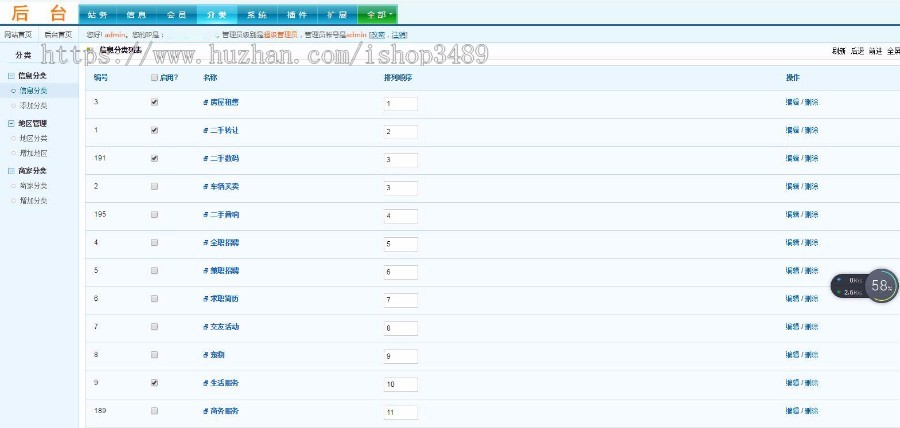Image resolution: width=900 pixels, height=428 pixels.
Task: Click the 后退 back control
Action: [857, 51]
